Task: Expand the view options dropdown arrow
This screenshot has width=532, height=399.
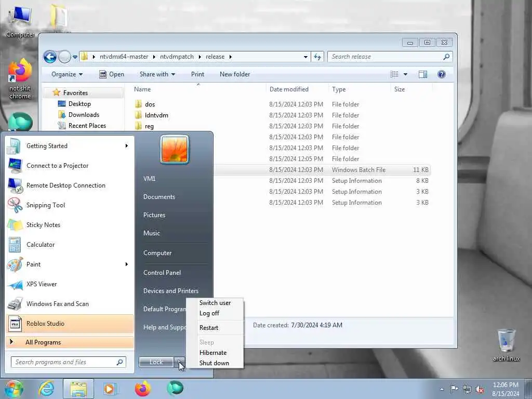Action: 405,74
